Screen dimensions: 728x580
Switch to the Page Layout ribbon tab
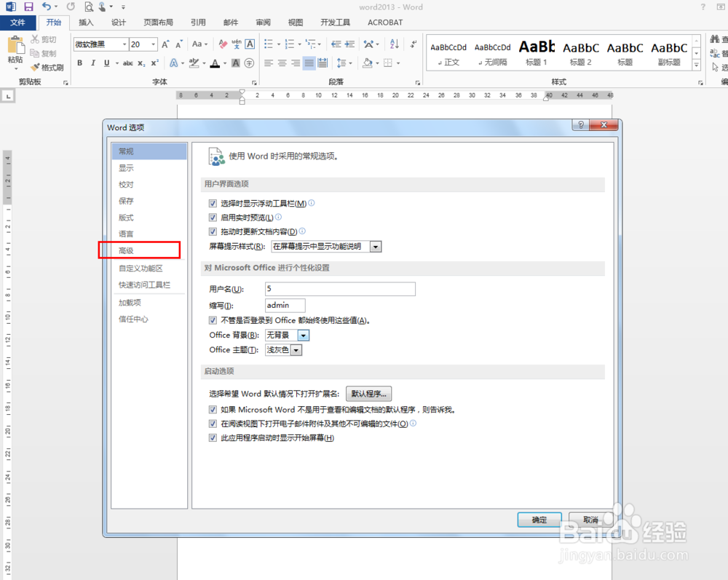click(158, 23)
